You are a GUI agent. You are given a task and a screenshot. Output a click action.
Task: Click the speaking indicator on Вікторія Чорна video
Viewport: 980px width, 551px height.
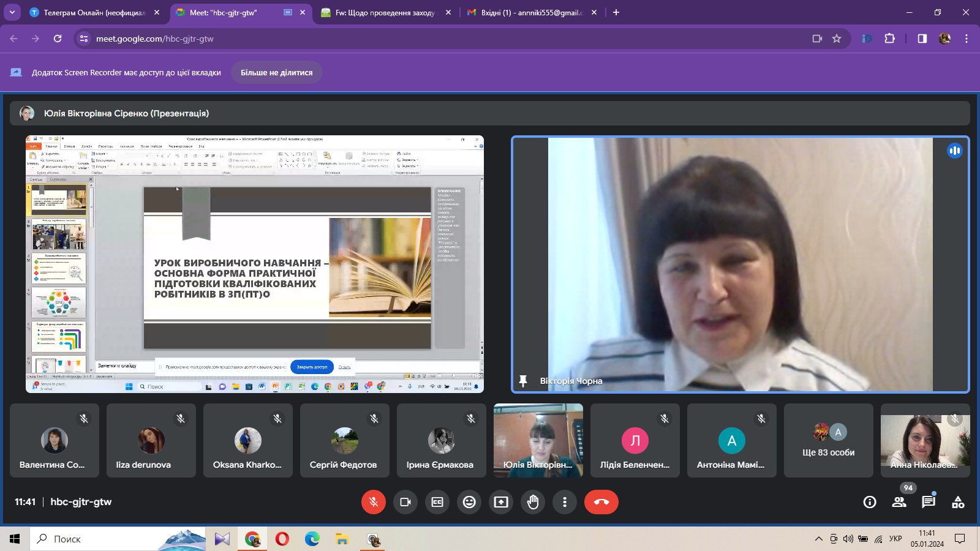[954, 151]
